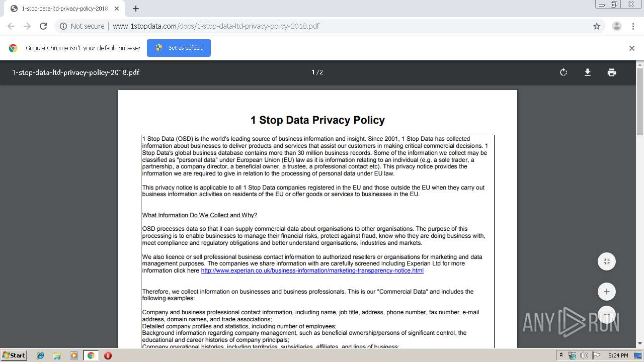Click the 'Google Chrome isn't your default browser' text
644x362 pixels.
(x=83, y=48)
